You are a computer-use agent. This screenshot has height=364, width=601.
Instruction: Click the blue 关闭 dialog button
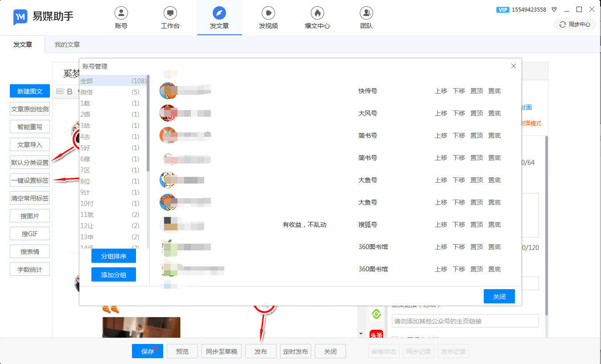click(499, 296)
